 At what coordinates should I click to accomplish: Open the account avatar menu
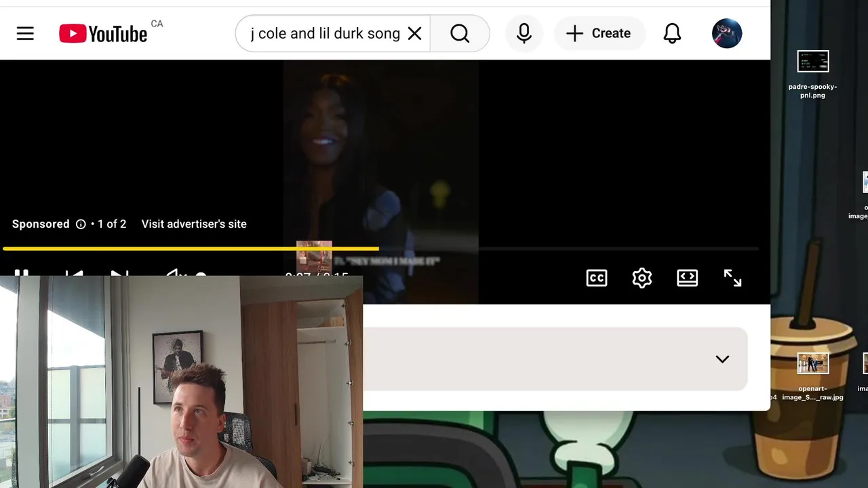(x=727, y=33)
